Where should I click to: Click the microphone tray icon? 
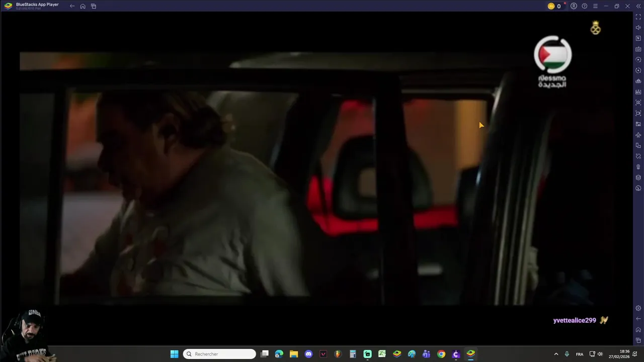pos(567,354)
